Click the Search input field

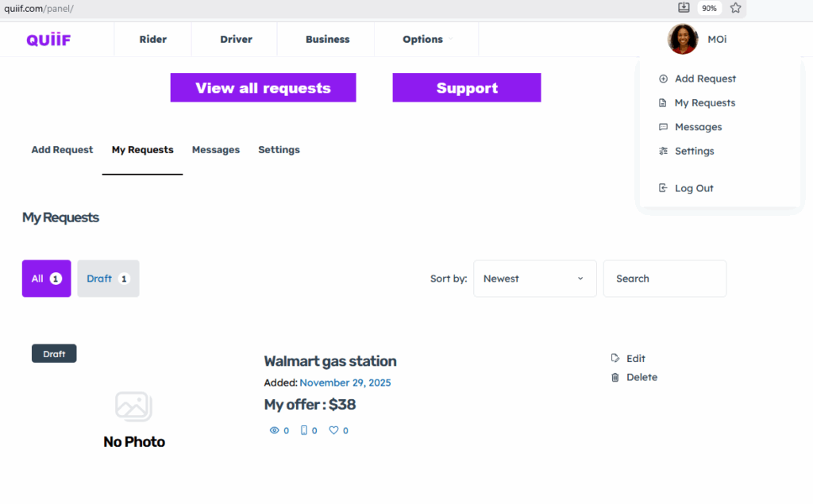coord(664,279)
